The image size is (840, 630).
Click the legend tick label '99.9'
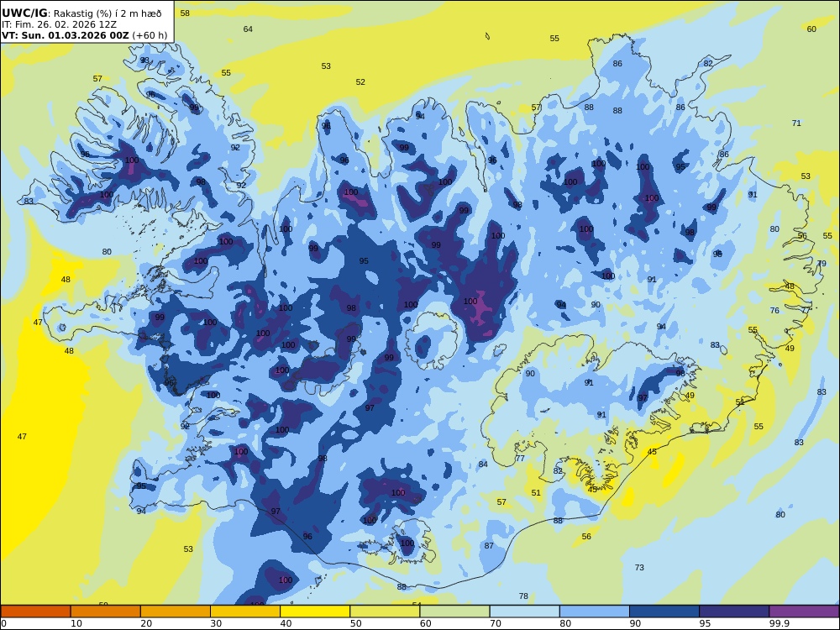(779, 623)
